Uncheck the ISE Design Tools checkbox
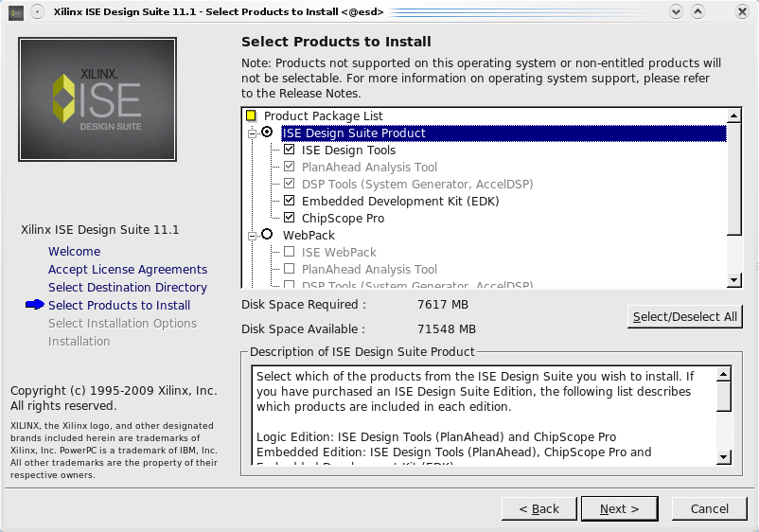759x532 pixels. coord(289,150)
